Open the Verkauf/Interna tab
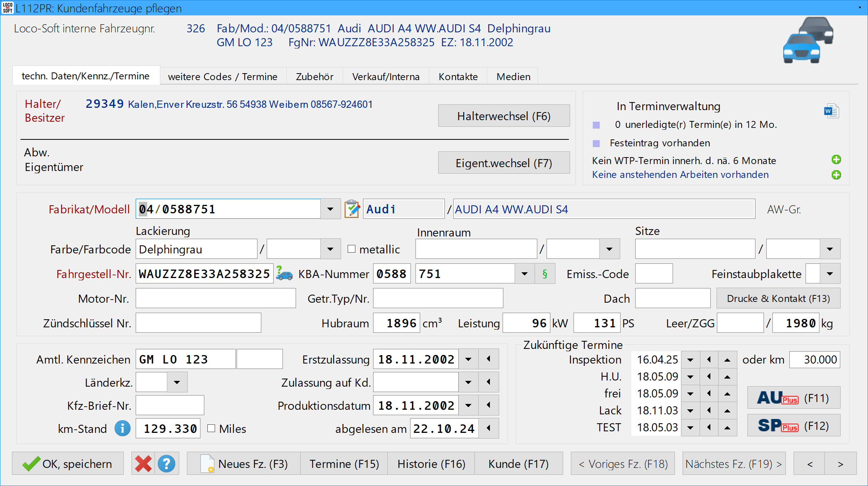The height and width of the screenshot is (486, 868). 385,76
